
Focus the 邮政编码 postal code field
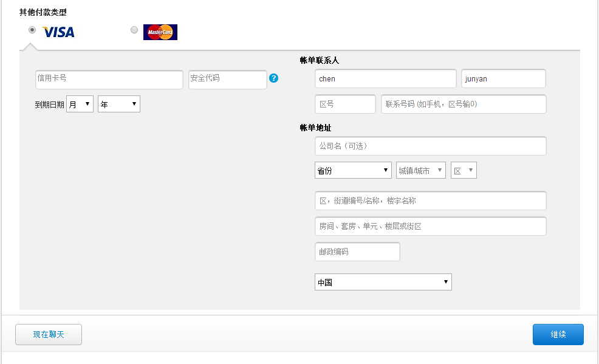(357, 252)
